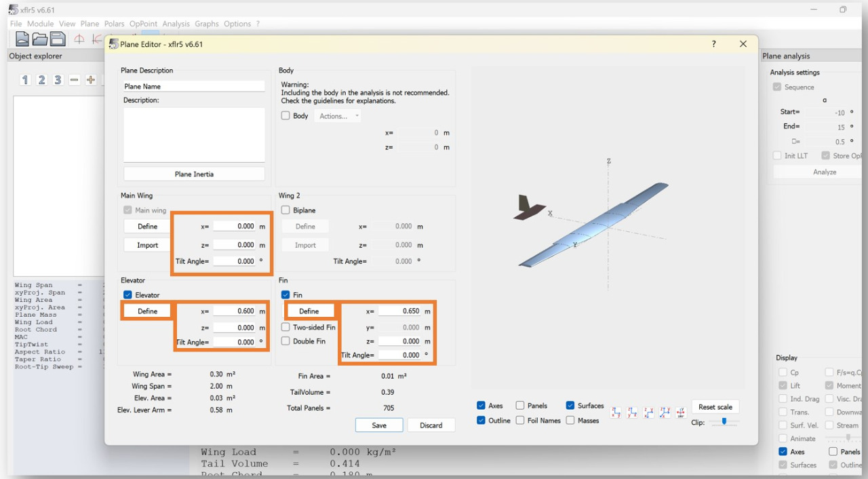Enable the Biplane checkbox
This screenshot has width=868, height=479.
pyautogui.click(x=285, y=210)
